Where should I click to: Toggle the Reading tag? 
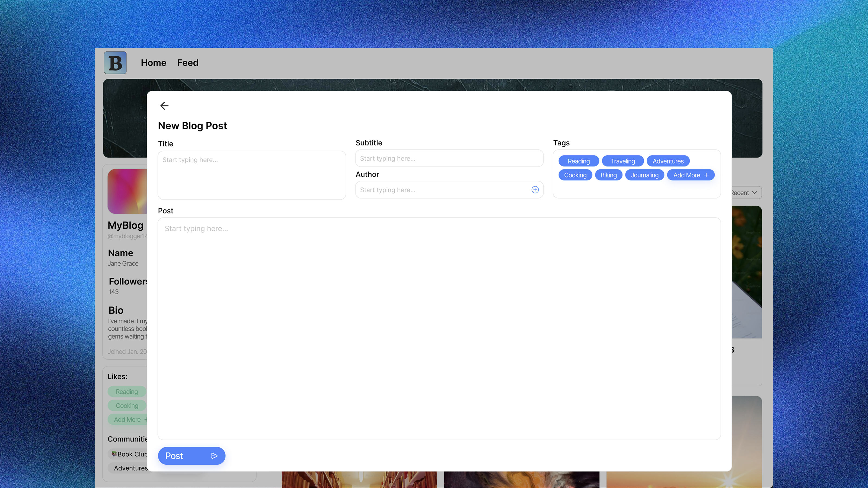[578, 161]
